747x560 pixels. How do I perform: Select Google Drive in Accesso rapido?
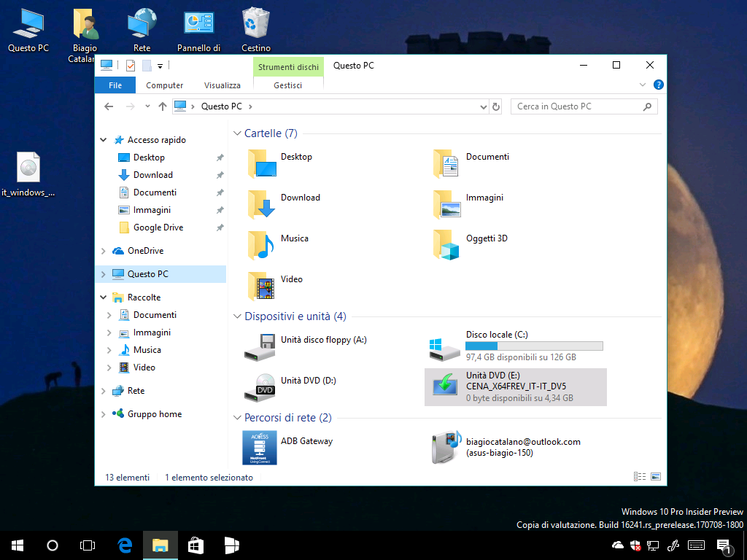[x=158, y=227]
